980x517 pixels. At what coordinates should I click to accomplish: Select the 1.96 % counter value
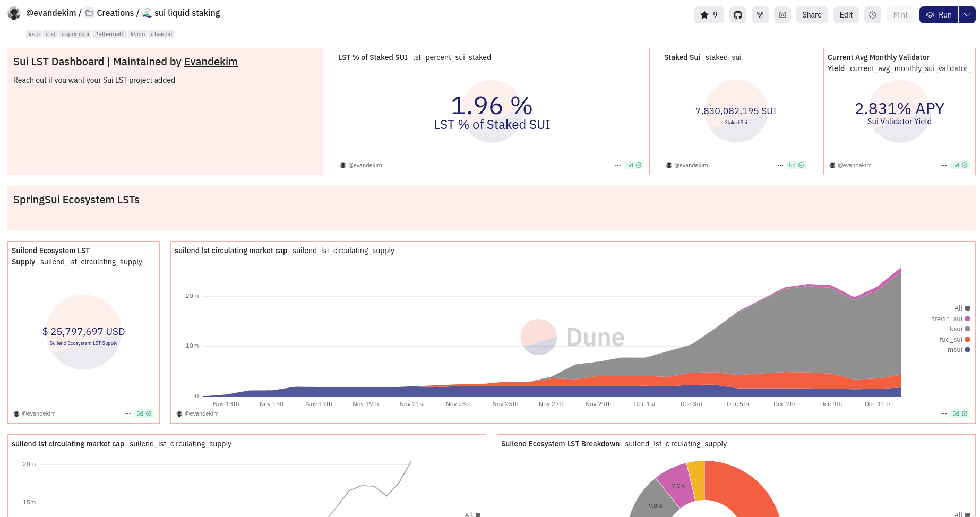tap(492, 106)
